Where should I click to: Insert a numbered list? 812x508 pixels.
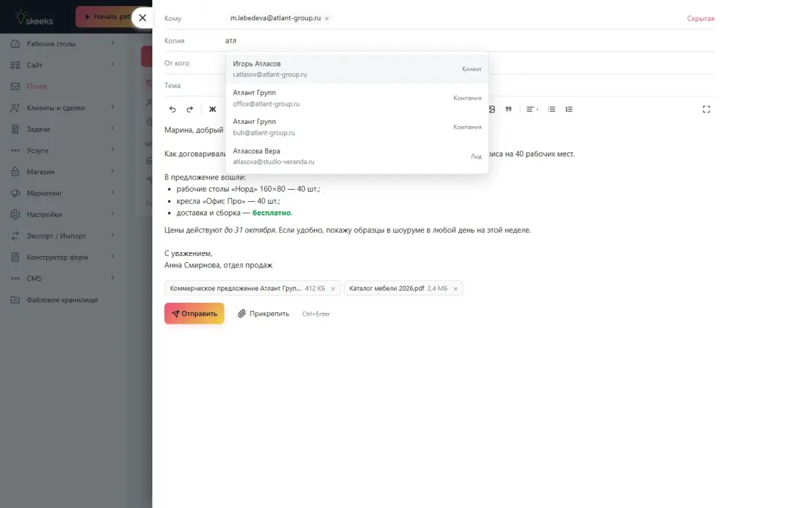569,109
